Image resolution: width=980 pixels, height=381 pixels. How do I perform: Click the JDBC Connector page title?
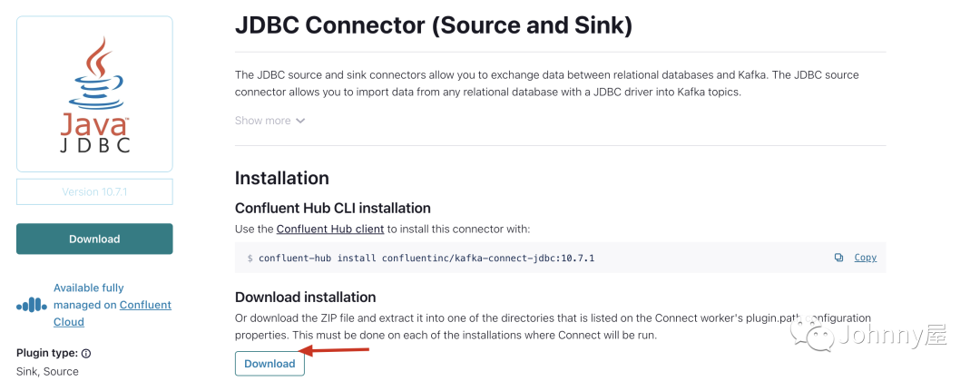pyautogui.click(x=433, y=25)
